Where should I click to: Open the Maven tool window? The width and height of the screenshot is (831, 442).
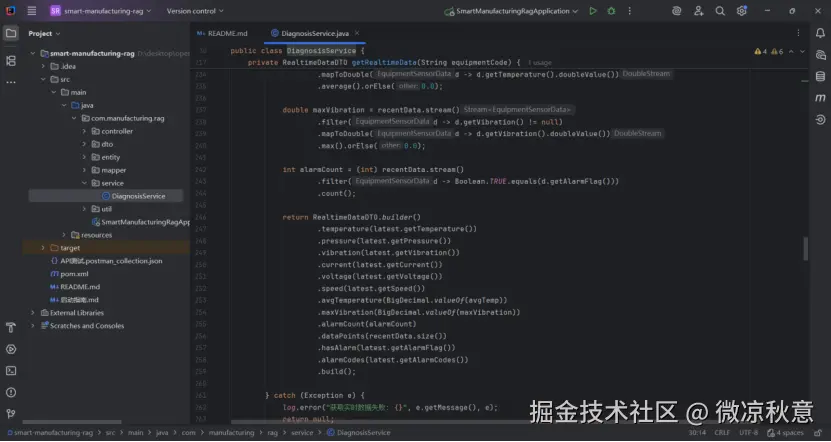(820, 98)
